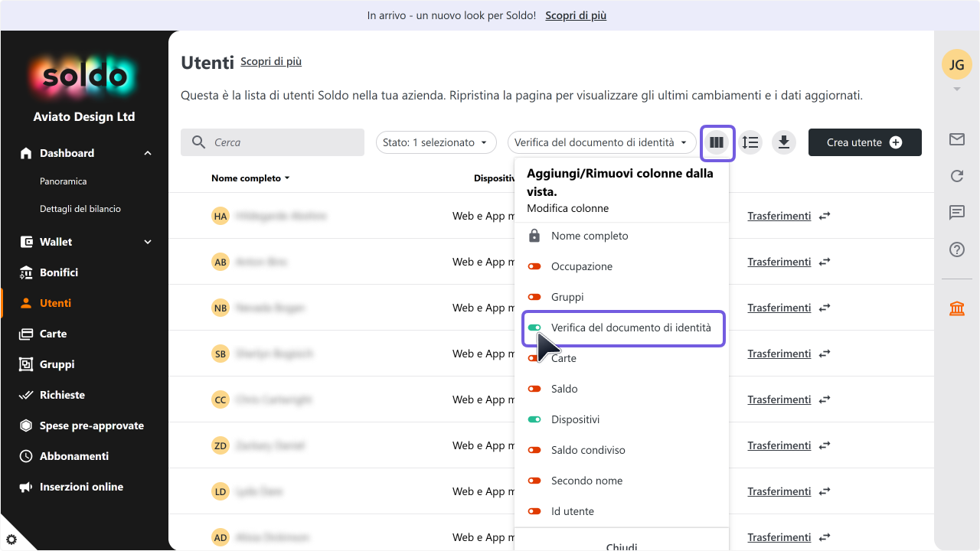Click Trasferimenti link in AD row
This screenshot has width=980, height=551.
pyautogui.click(x=779, y=537)
